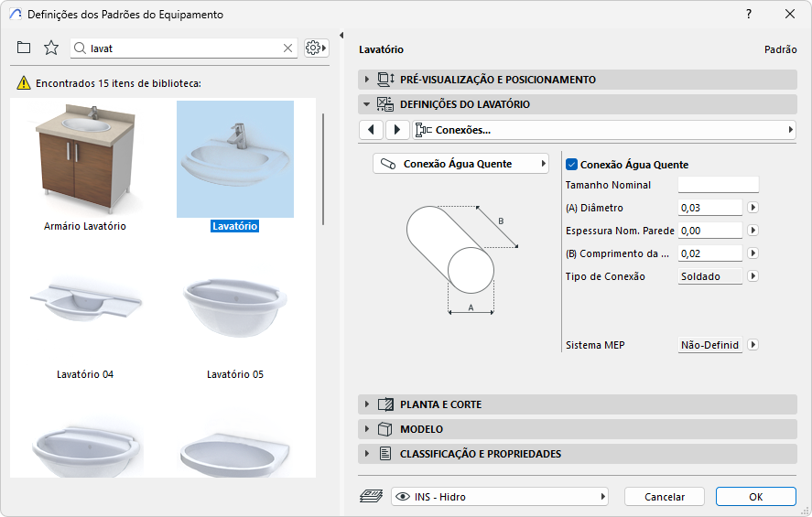Open the favorites star icon
812x517 pixels.
click(51, 48)
